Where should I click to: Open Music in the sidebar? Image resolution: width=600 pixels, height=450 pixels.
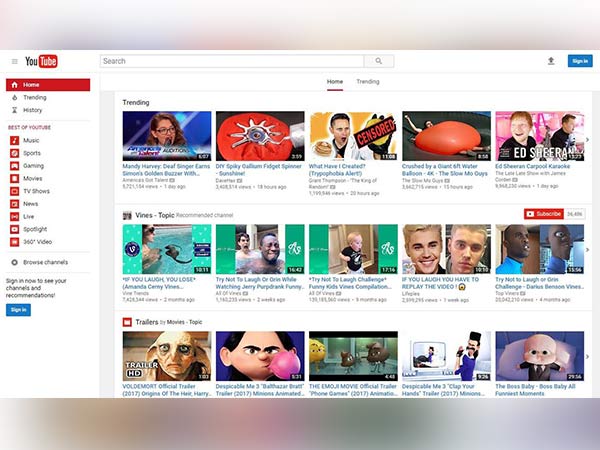[x=32, y=140]
